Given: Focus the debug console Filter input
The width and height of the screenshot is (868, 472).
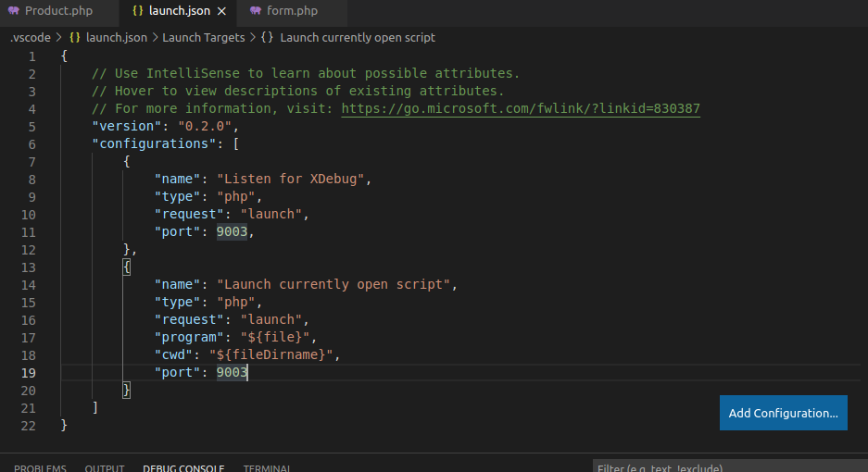Looking at the screenshot, I should 727,467.
